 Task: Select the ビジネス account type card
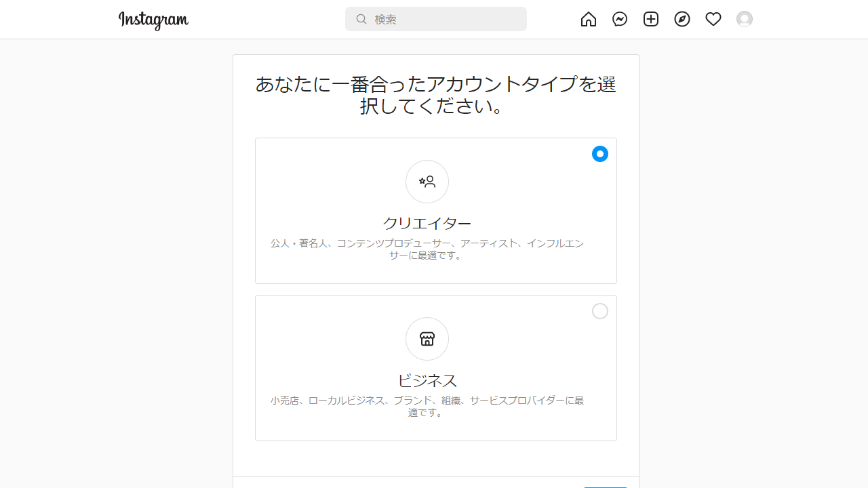[x=435, y=368]
